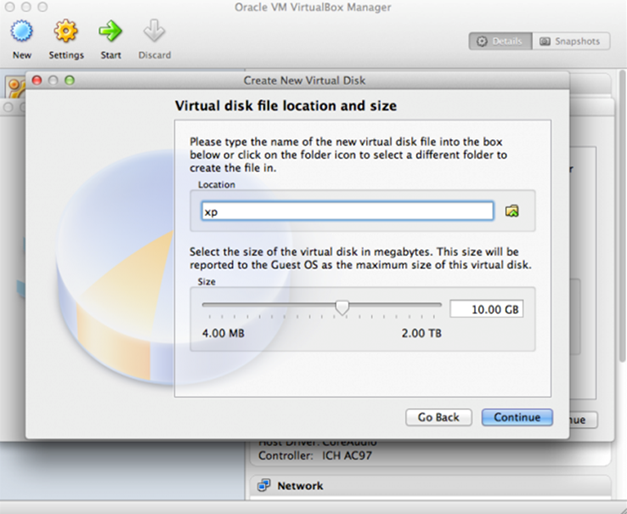Click the New virtual machine icon

pos(22,32)
